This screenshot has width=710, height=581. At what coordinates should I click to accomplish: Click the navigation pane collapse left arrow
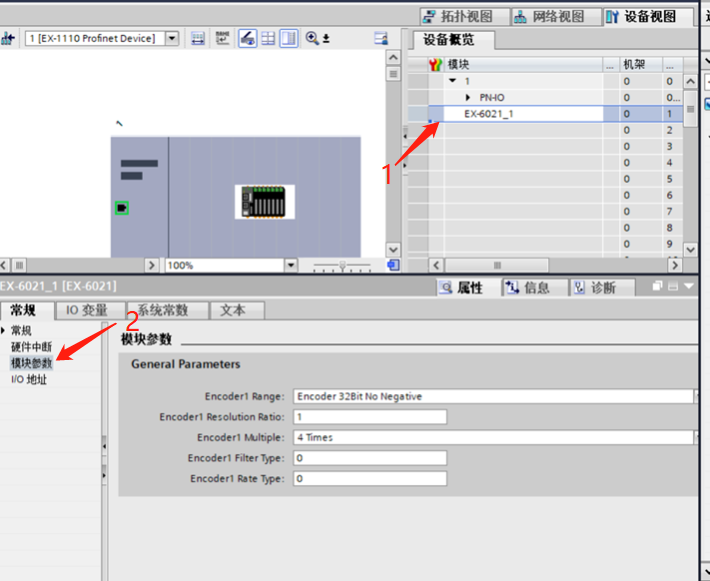coord(104,447)
